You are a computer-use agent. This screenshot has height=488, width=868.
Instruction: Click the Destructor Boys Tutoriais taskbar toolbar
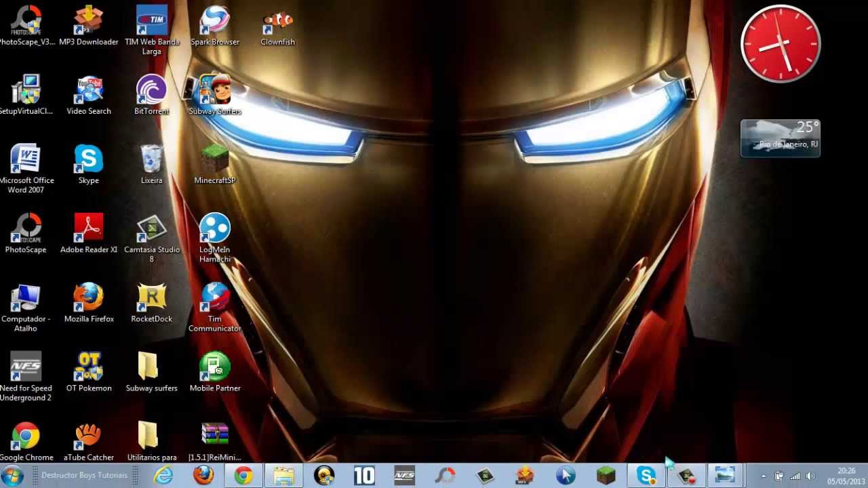click(x=84, y=475)
